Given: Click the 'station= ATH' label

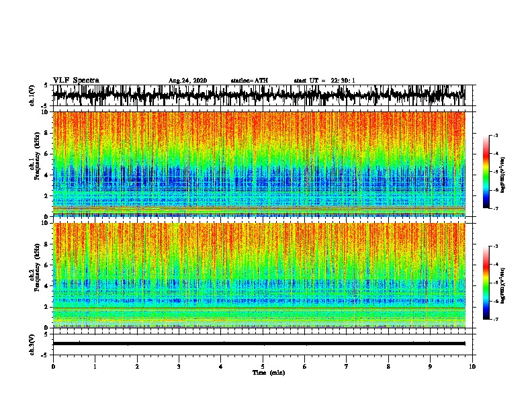Looking at the screenshot, I should (x=249, y=81).
